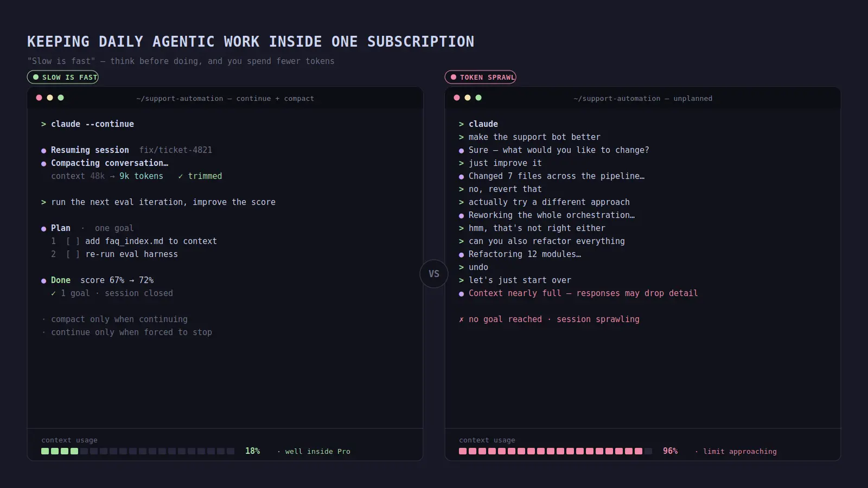Click the 'no goal reached · session sprawling' message
Screen dimensions: 868x488
tap(554, 319)
